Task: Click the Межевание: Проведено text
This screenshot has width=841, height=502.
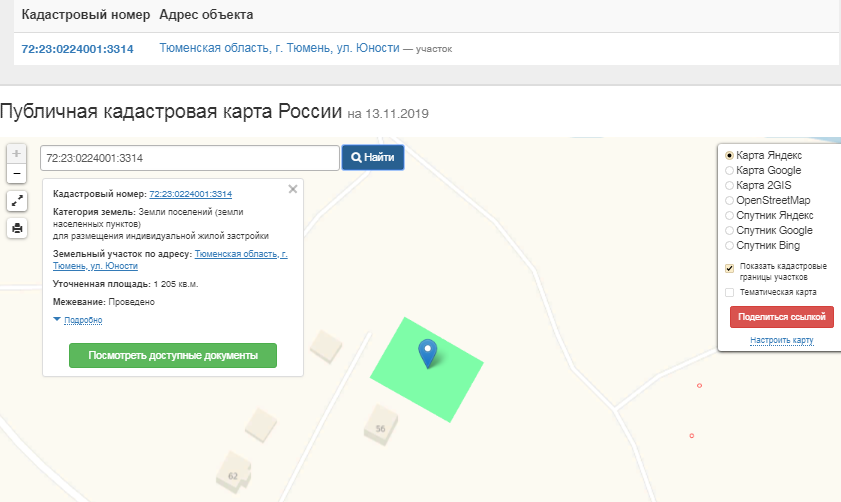Action: coord(104,302)
